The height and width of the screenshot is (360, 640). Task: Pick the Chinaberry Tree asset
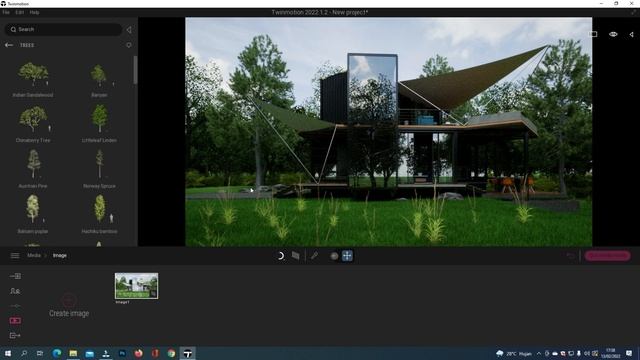(x=33, y=124)
